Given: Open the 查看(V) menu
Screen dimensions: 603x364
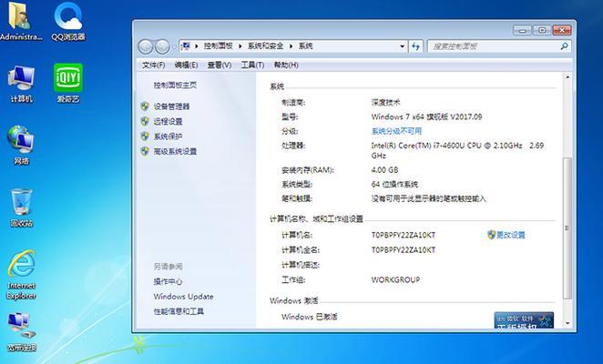Looking at the screenshot, I should [220, 65].
